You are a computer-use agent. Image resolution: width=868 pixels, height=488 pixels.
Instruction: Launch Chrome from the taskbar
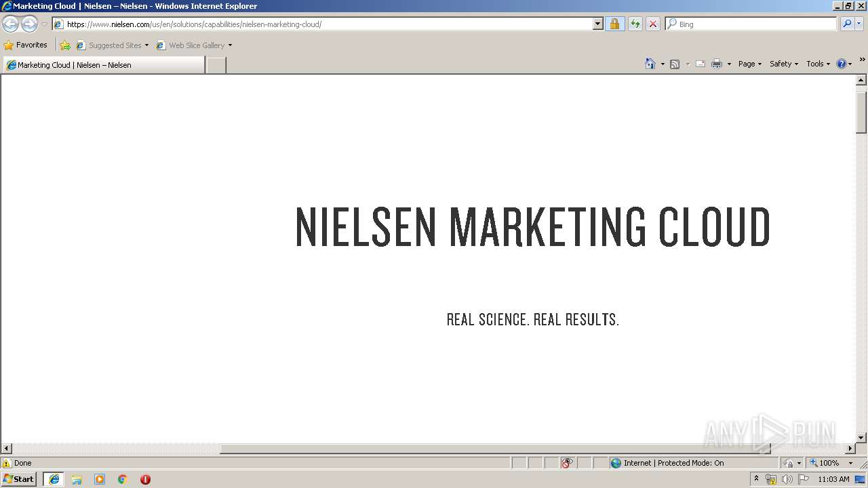point(123,479)
